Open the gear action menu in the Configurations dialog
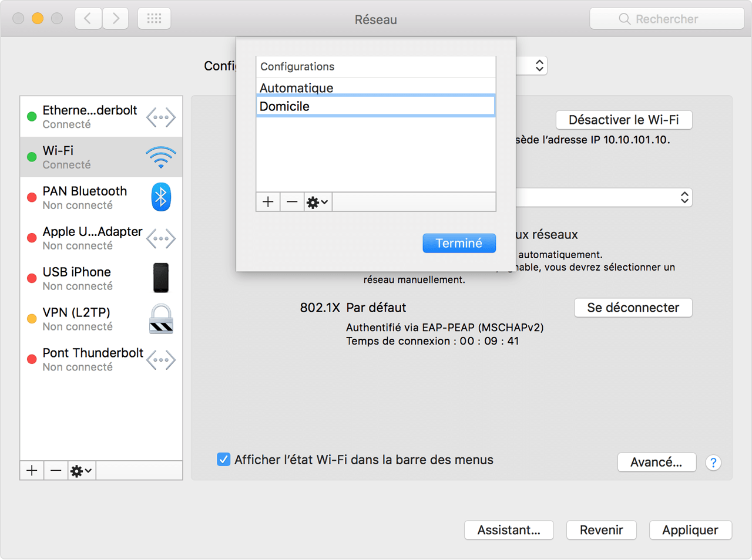 coord(317,202)
